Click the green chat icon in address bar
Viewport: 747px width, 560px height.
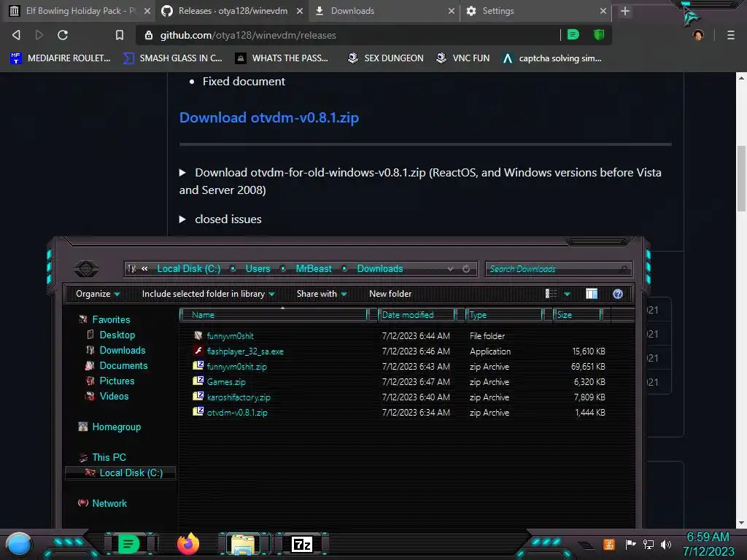point(573,34)
